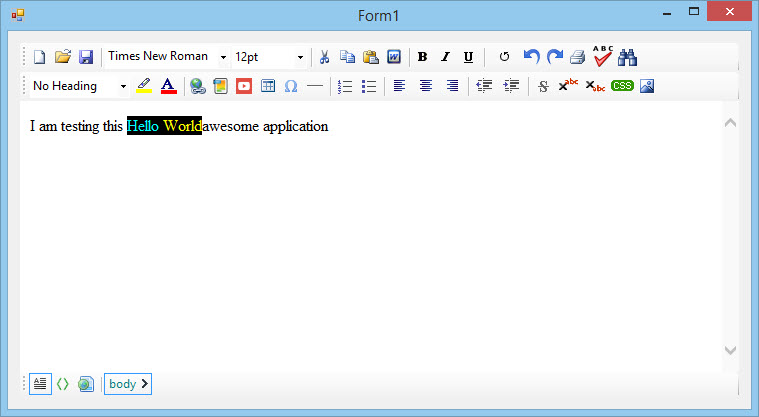
Task: Paste clipboard content with Paste icon
Action: [x=371, y=57]
